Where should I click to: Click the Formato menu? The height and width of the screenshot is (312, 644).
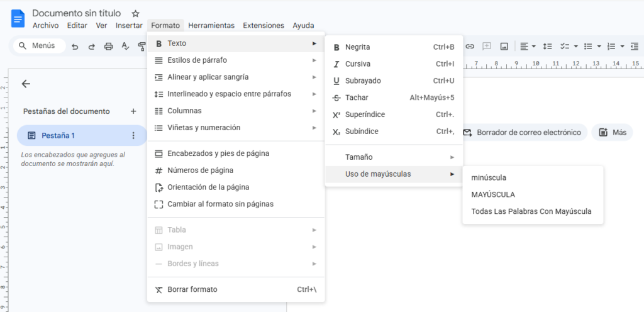[165, 25]
